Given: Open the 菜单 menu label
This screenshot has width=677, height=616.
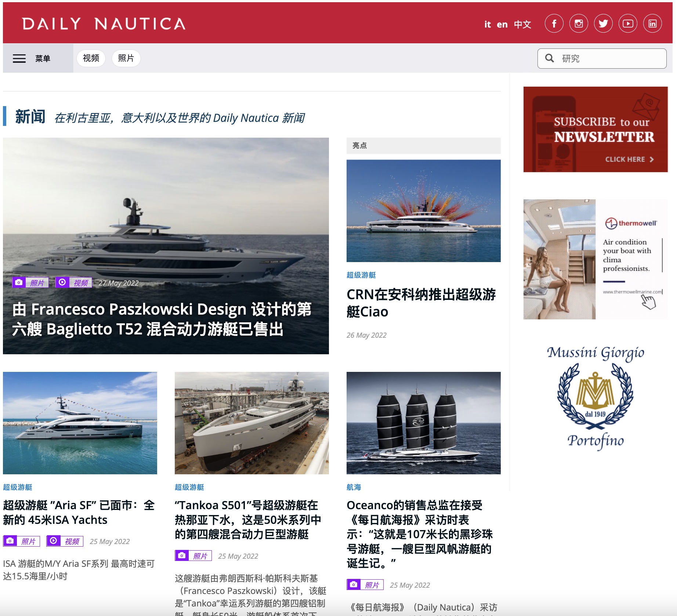Looking at the screenshot, I should [43, 58].
